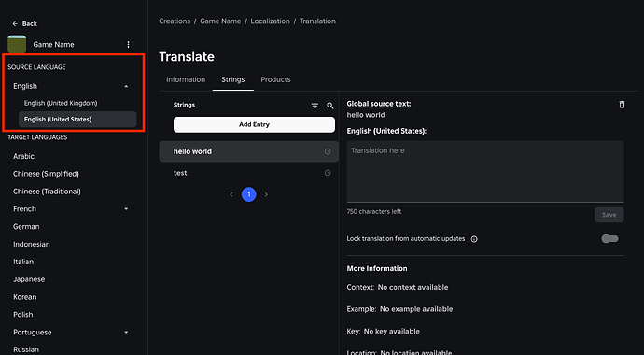The image size is (644, 355).
Task: Go to previous page of strings
Action: pyautogui.click(x=231, y=194)
